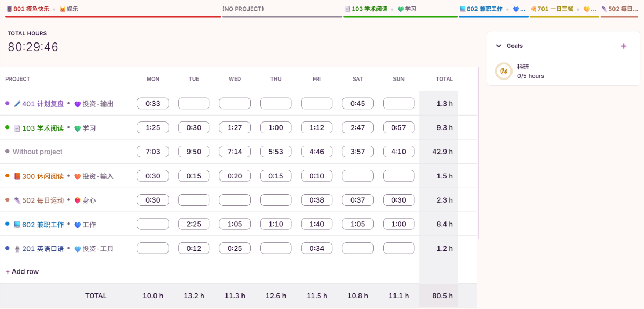
Task: Click the orange dot beside 300 休闲阅读
Action: pos(7,176)
